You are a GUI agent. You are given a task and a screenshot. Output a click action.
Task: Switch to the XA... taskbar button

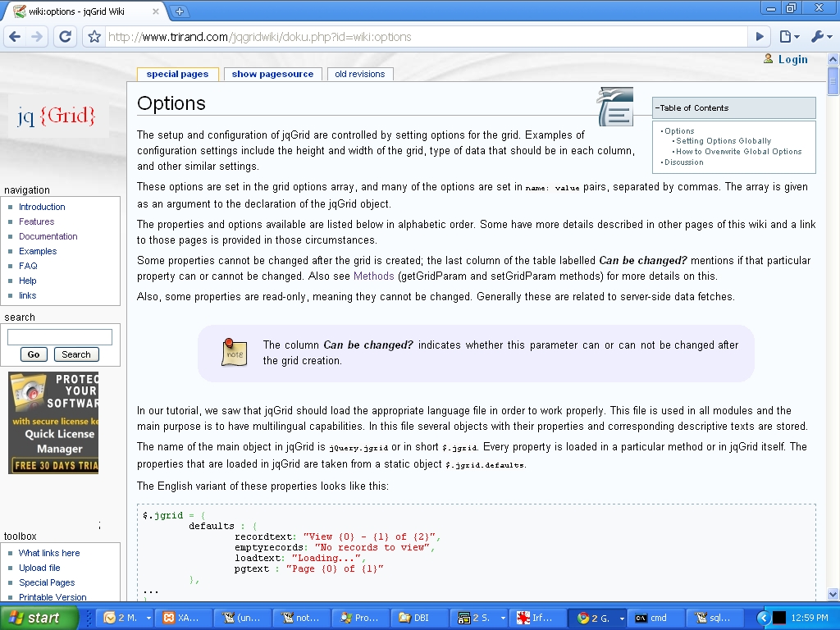point(183,618)
